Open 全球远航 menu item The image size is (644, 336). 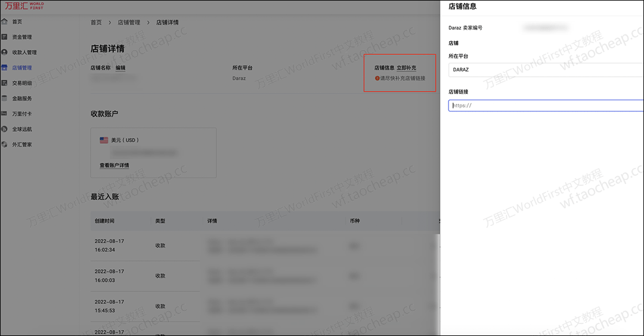click(x=22, y=129)
